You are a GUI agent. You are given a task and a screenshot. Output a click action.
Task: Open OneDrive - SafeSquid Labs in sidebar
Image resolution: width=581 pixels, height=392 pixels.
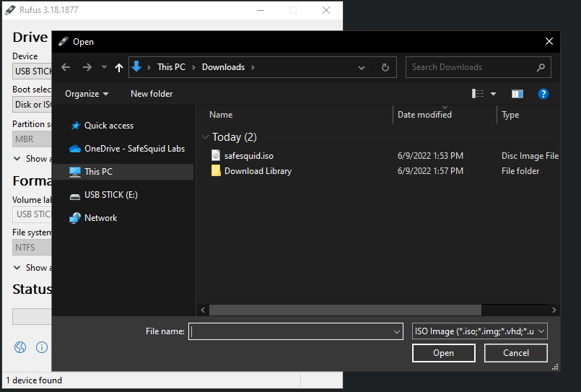(134, 149)
